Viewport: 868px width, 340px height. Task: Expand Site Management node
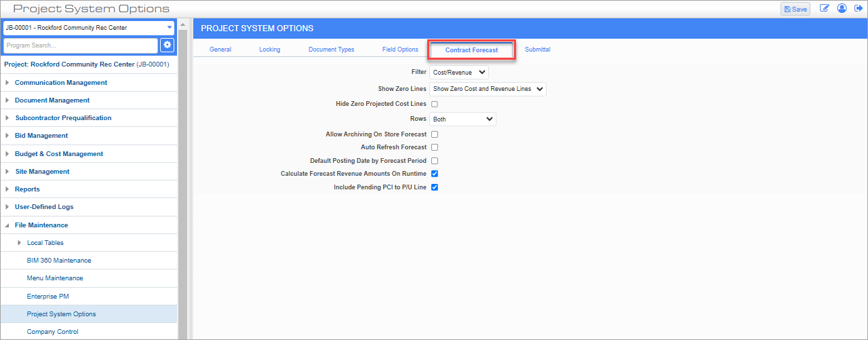tap(7, 172)
